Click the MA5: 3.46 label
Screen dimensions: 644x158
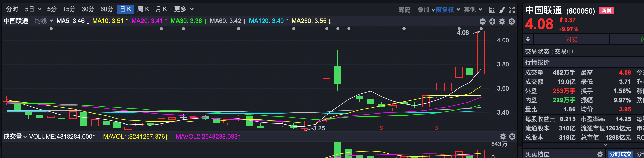coord(73,21)
